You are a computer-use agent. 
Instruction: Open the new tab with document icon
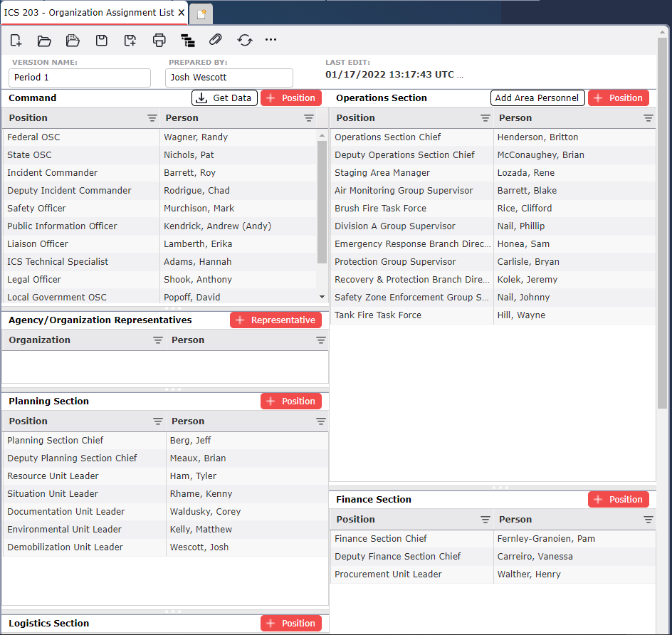tap(201, 14)
